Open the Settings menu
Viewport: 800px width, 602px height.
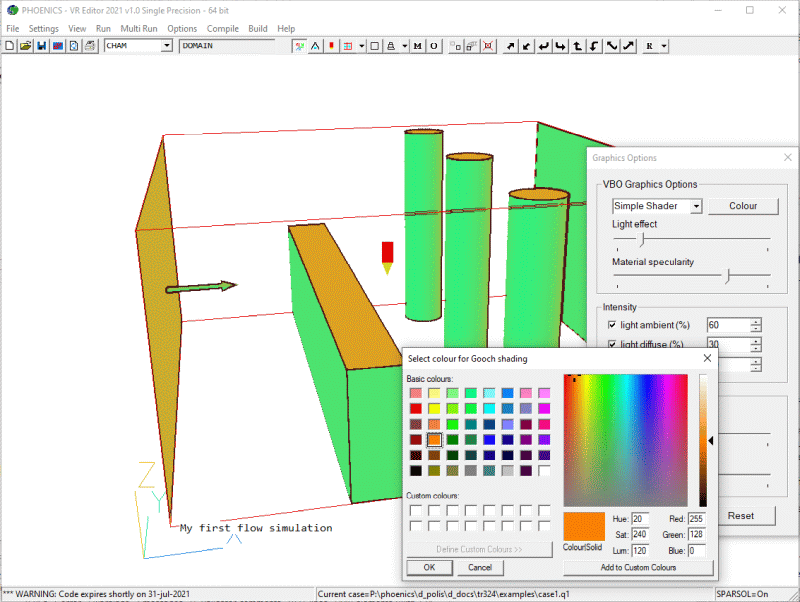point(43,28)
